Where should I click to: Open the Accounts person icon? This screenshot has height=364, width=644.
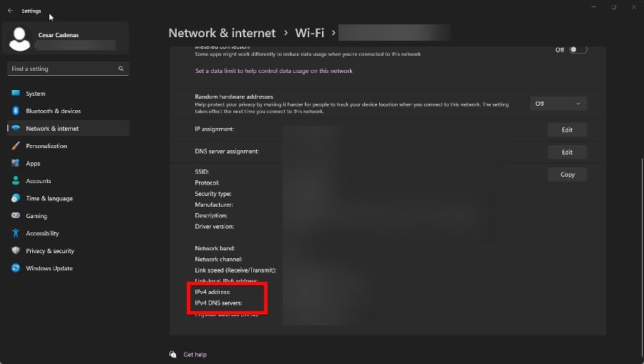click(16, 180)
